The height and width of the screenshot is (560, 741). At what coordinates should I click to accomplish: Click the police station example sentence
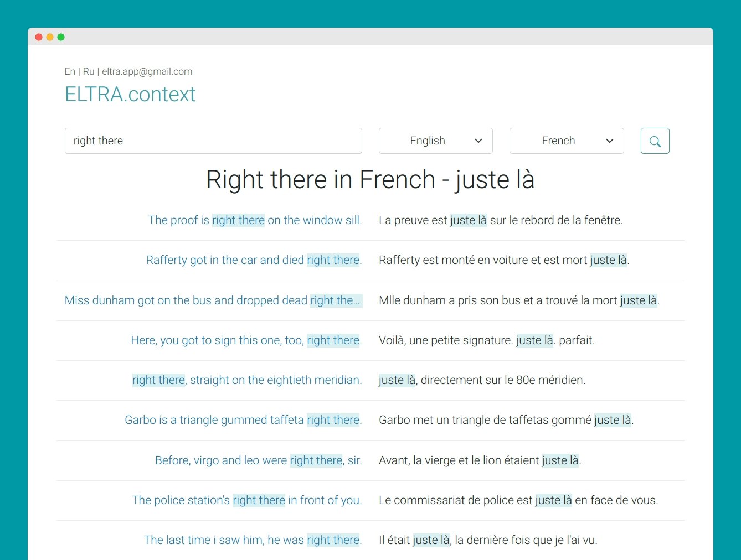(x=247, y=500)
